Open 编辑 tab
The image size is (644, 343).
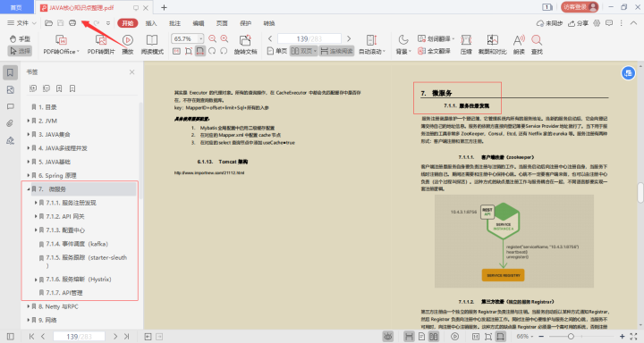[199, 23]
